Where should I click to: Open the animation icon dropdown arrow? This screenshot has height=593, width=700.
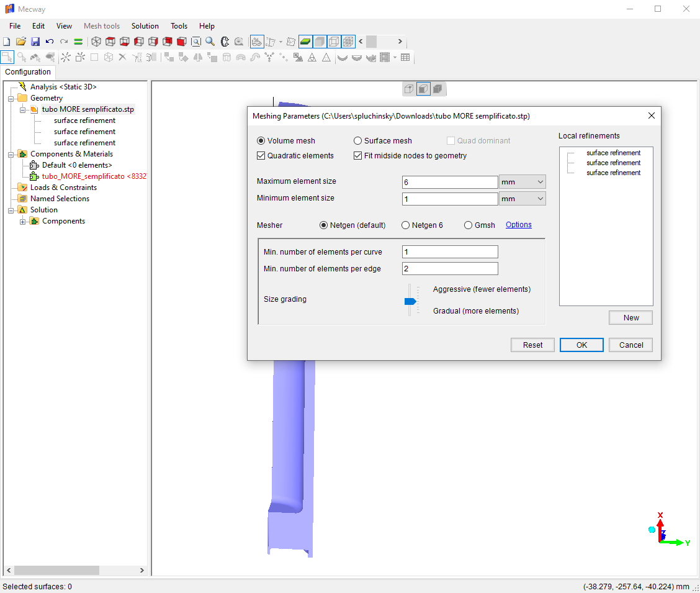point(395,57)
